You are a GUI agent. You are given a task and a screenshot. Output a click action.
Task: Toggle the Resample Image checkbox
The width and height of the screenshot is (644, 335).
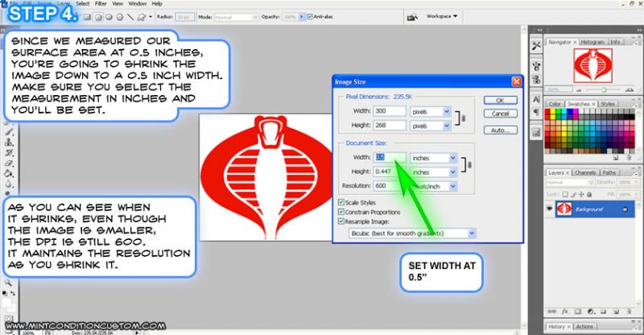(x=341, y=222)
